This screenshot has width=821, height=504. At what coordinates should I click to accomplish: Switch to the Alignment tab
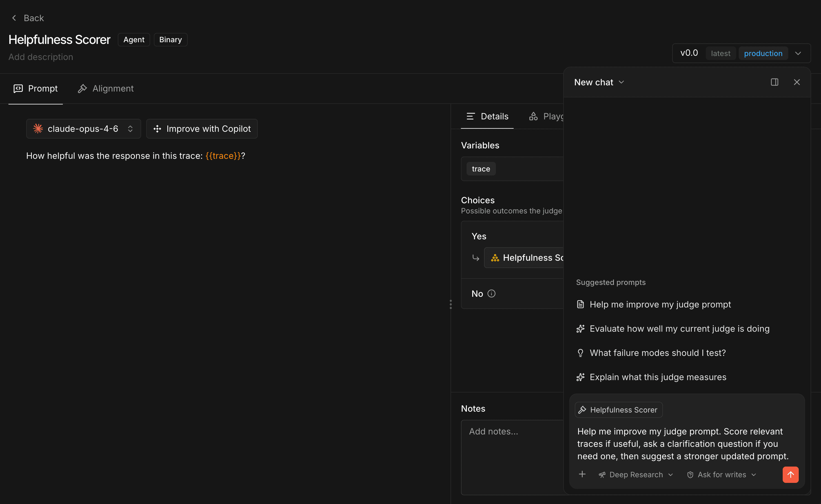pyautogui.click(x=105, y=88)
